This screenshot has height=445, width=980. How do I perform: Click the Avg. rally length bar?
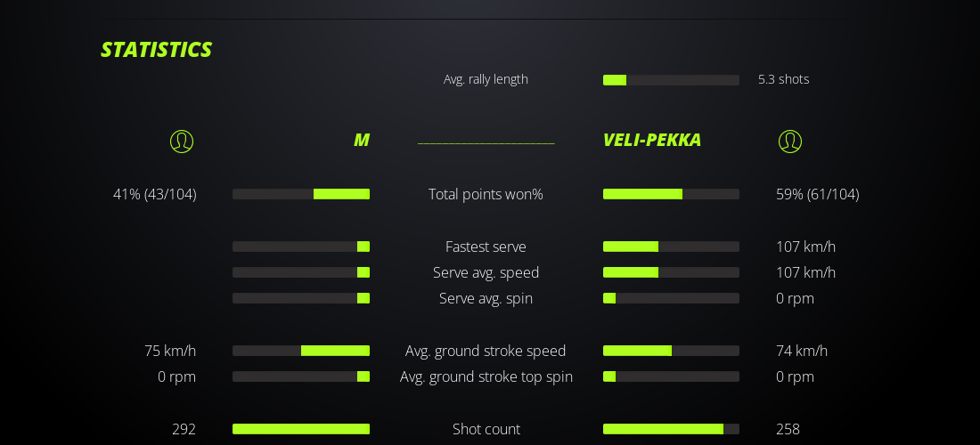pyautogui.click(x=671, y=80)
